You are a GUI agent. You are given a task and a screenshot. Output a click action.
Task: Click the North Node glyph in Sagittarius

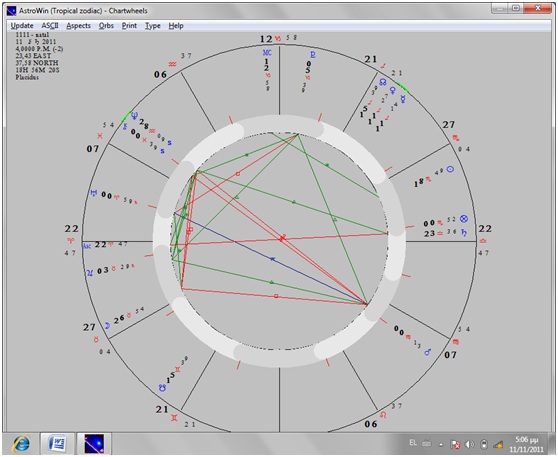383,82
